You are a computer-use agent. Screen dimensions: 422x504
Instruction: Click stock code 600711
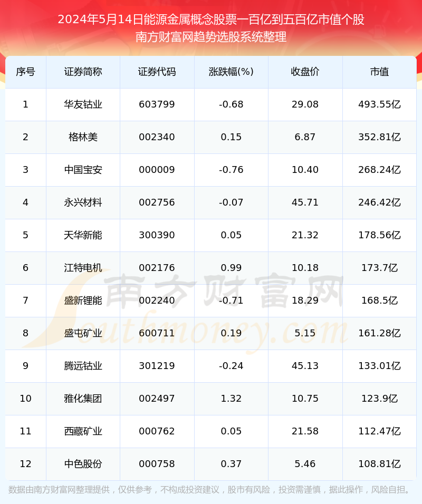[157, 333]
